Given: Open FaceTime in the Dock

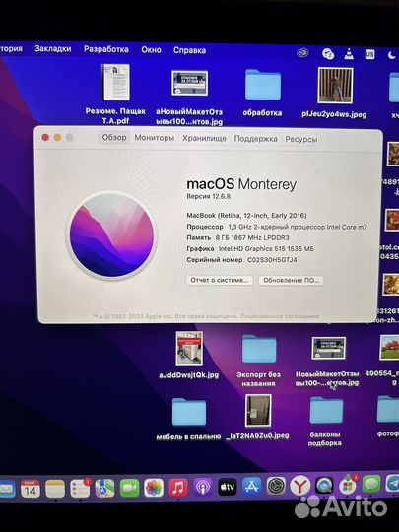Looking at the screenshot, I should point(130,489).
